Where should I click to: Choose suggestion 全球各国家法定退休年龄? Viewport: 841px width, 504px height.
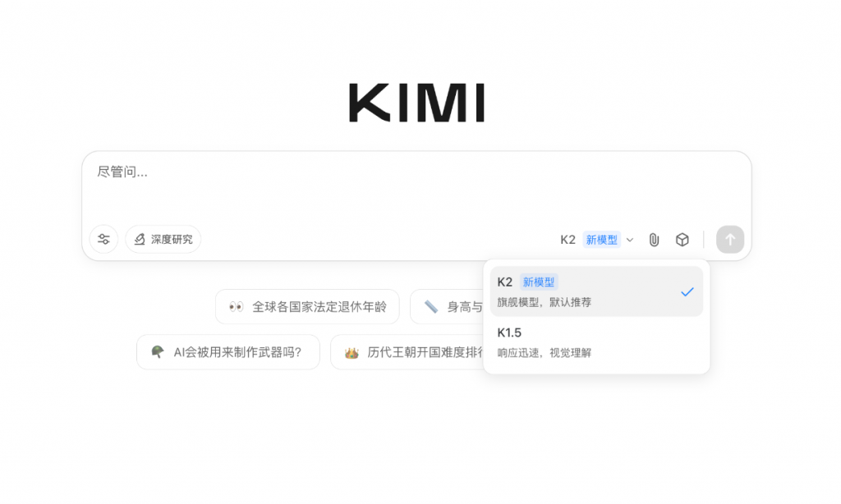pyautogui.click(x=307, y=307)
